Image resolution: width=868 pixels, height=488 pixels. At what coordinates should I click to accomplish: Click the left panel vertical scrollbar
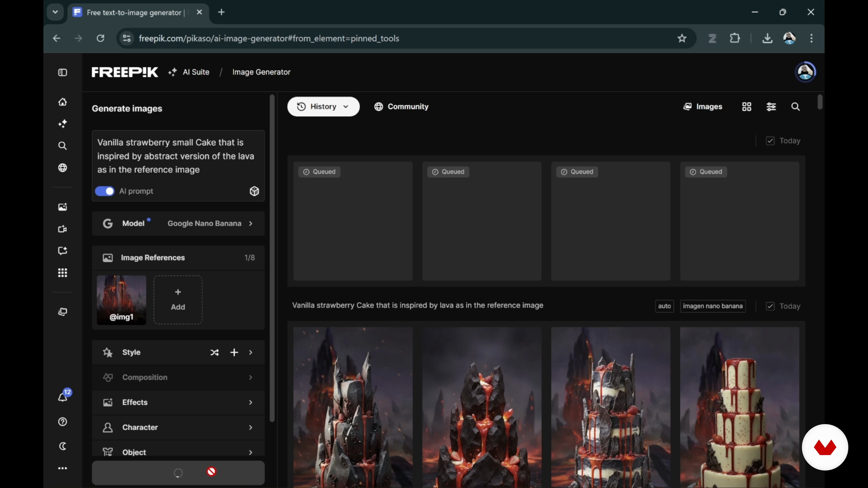coord(272,258)
